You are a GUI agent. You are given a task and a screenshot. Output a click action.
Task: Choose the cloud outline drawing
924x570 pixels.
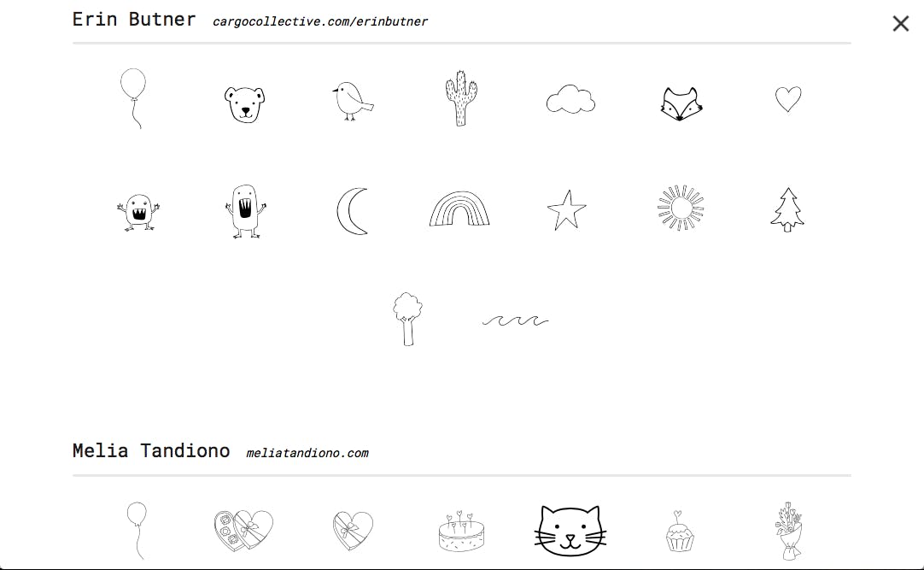[x=570, y=99]
